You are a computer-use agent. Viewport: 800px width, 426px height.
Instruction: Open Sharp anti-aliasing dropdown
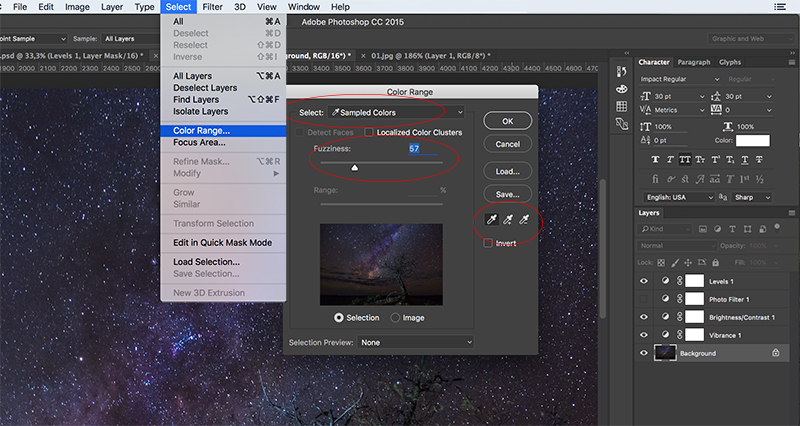pos(752,197)
